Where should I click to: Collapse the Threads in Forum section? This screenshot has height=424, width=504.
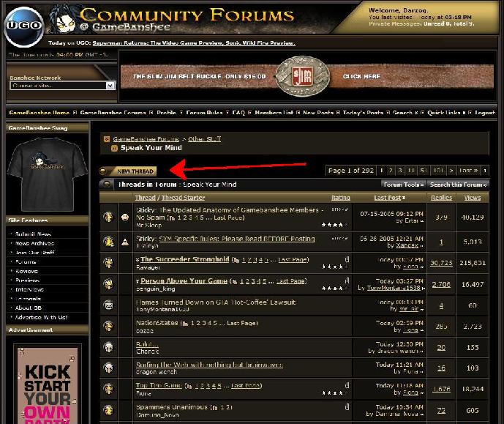click(106, 185)
